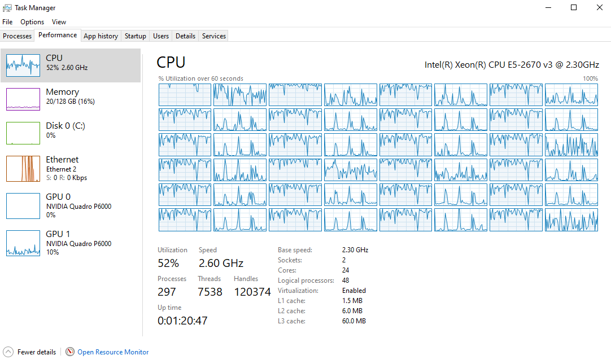Click the Users tab

(x=160, y=35)
